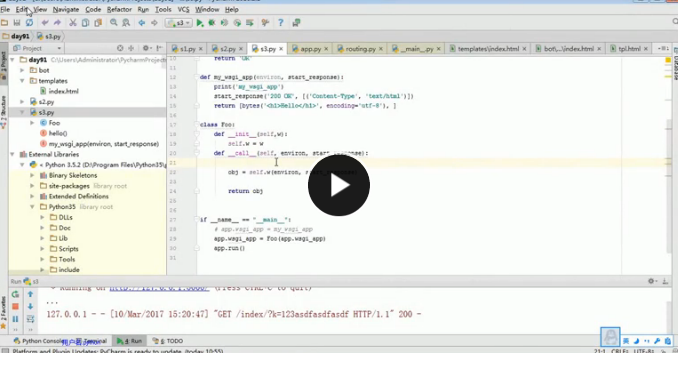Pause output in the Run panel

tap(15, 319)
